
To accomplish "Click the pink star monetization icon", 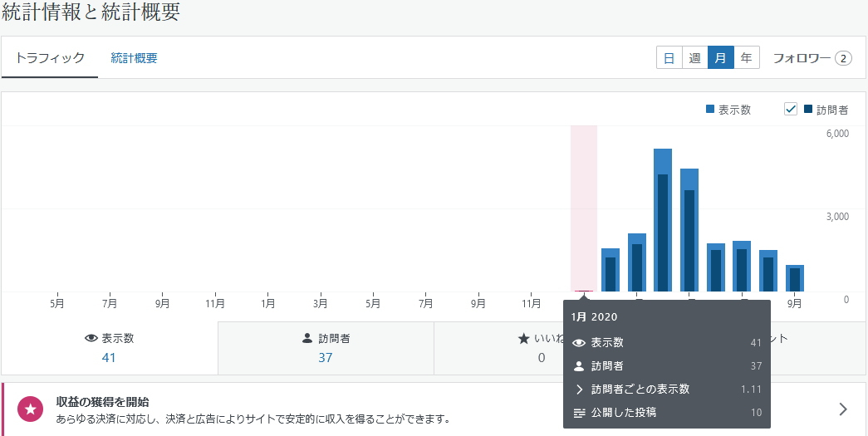I will click(x=31, y=409).
